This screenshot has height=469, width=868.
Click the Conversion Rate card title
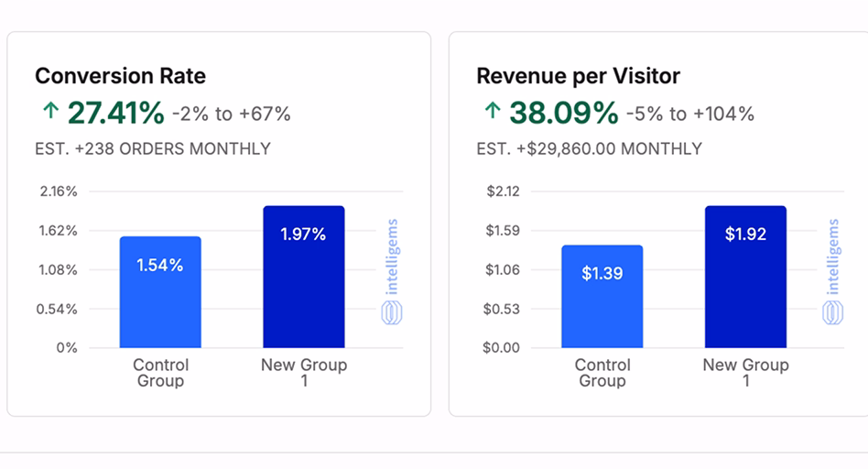(120, 76)
